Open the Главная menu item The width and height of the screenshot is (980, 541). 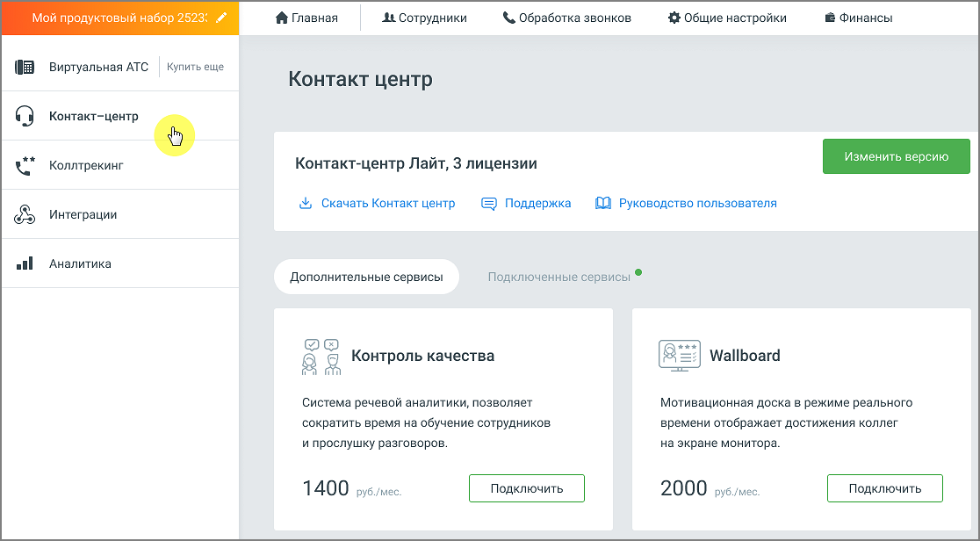click(306, 18)
